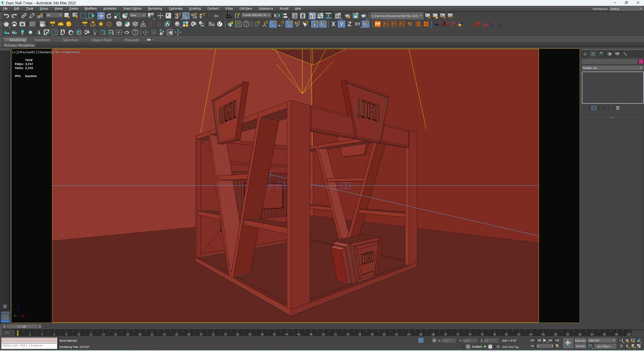
Task: Click the Mirror tool icon
Action: 276,16
